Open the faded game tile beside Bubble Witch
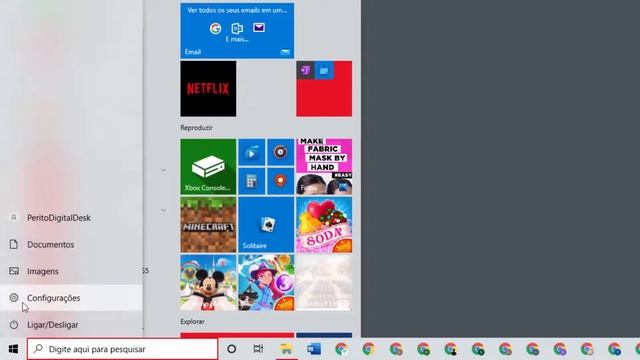This screenshot has width=640, height=360. point(324,283)
